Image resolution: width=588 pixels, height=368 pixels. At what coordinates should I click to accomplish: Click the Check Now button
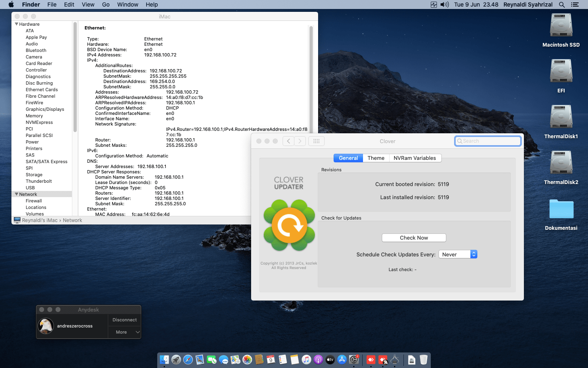pyautogui.click(x=414, y=238)
